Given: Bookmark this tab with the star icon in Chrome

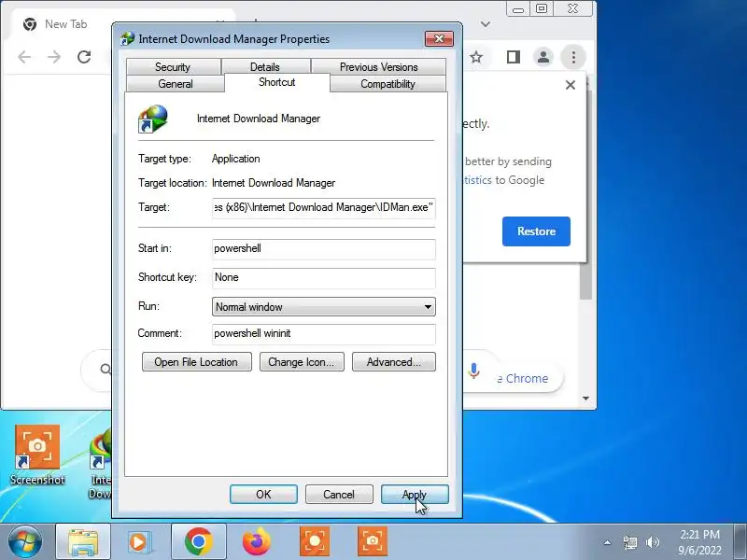Looking at the screenshot, I should coord(476,58).
